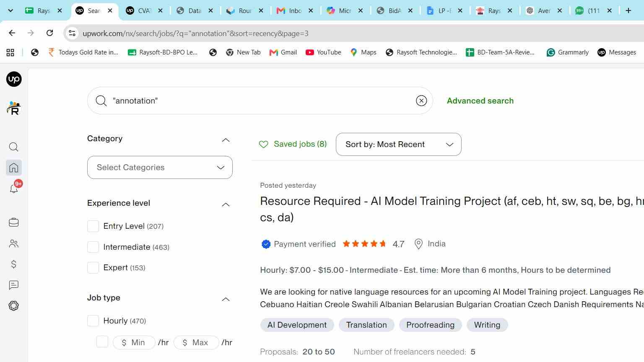Open the Upwork logo home icon

pos(14,79)
